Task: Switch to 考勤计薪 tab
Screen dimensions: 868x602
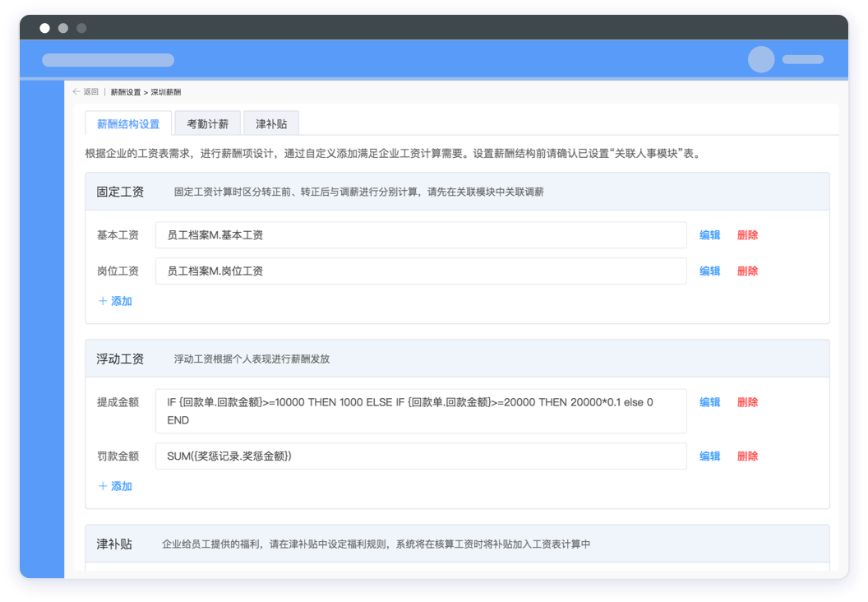Action: [208, 123]
